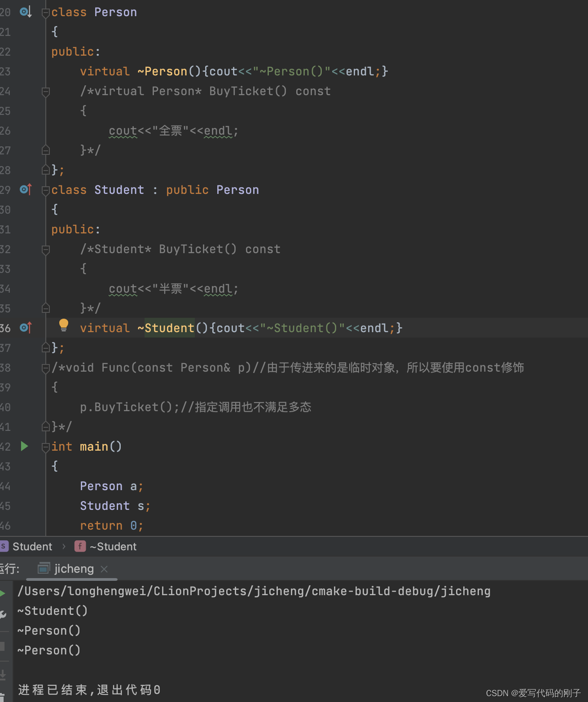The image size is (588, 702).
Task: Click the "~Student()" string literal in code
Action: pyautogui.click(x=303, y=328)
